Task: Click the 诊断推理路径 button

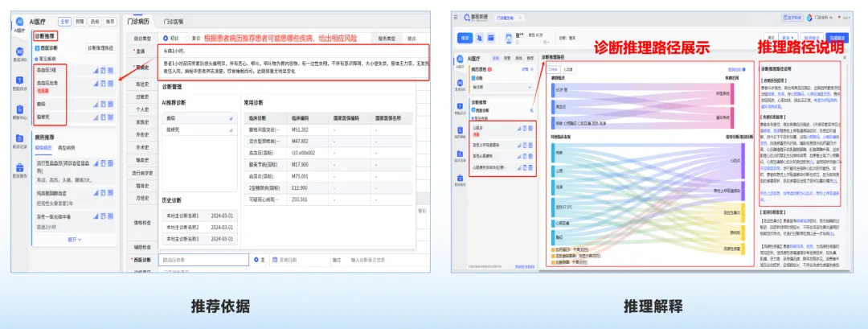Action: tap(100, 48)
